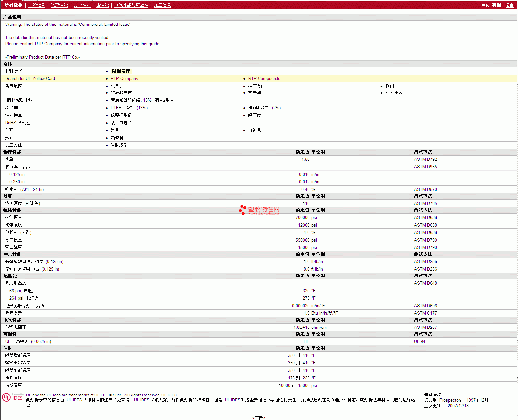This screenshot has height=420, width=518.
Task: Click the 产品说明 section header
Action: (12, 17)
